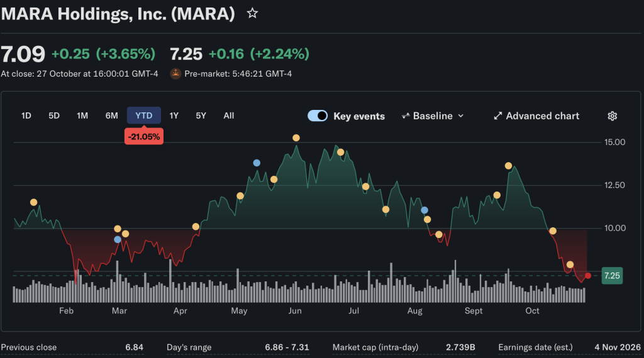Click the blue key event marker in mid-May
Screen dimensions: 644x358
pos(257,163)
